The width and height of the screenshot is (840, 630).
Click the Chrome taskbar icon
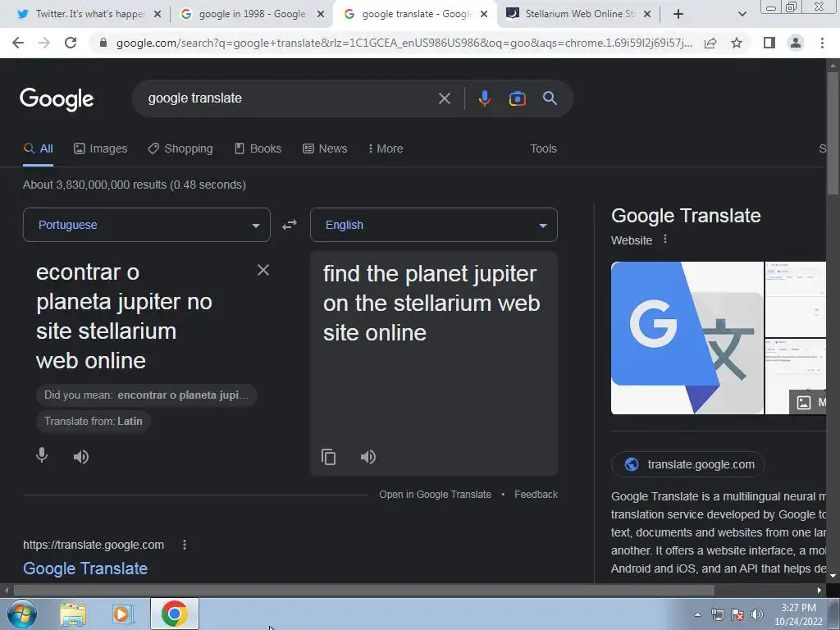[175, 614]
